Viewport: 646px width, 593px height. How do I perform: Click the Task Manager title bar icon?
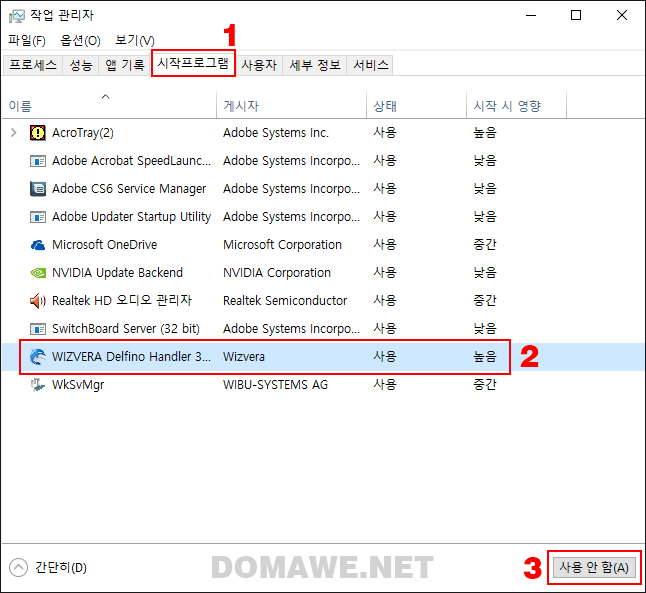click(16, 16)
